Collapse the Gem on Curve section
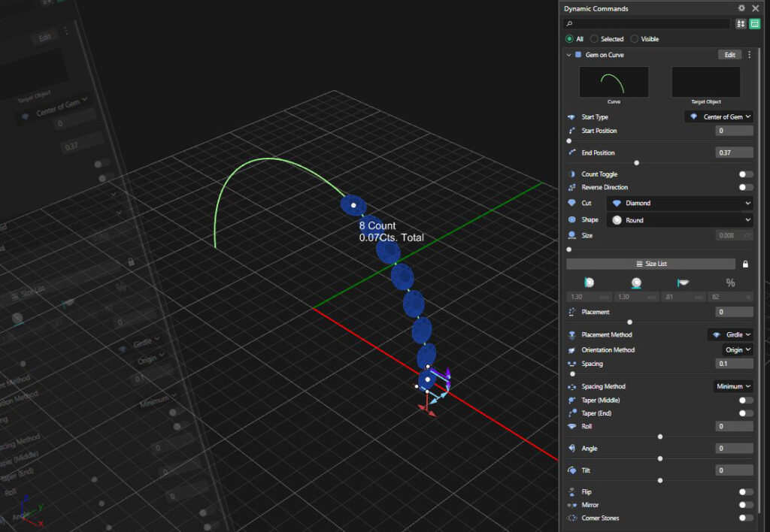The height and width of the screenshot is (532, 770). click(x=569, y=55)
